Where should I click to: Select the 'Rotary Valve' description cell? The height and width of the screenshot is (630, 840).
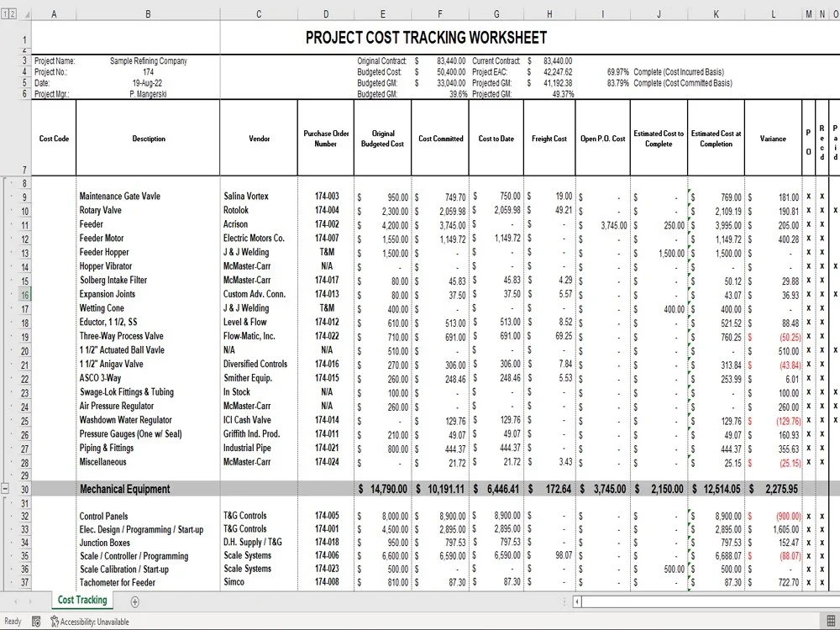pyautogui.click(x=148, y=210)
